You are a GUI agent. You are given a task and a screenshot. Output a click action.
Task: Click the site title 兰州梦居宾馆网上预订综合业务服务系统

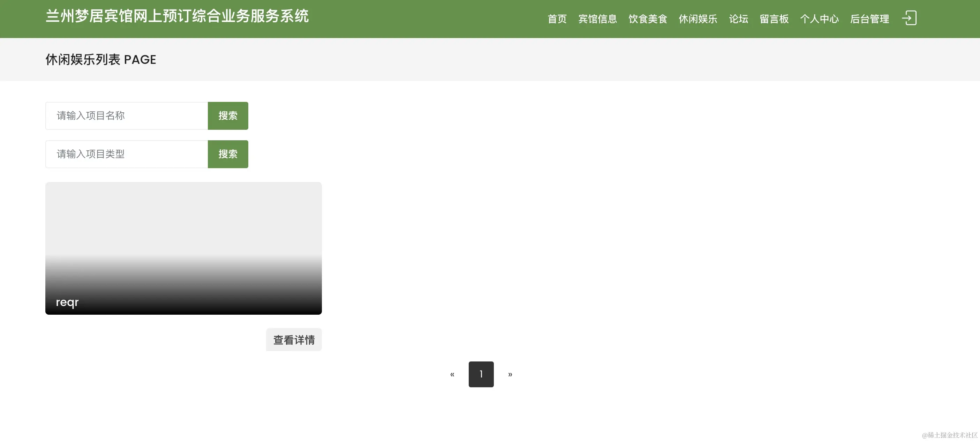tap(177, 16)
